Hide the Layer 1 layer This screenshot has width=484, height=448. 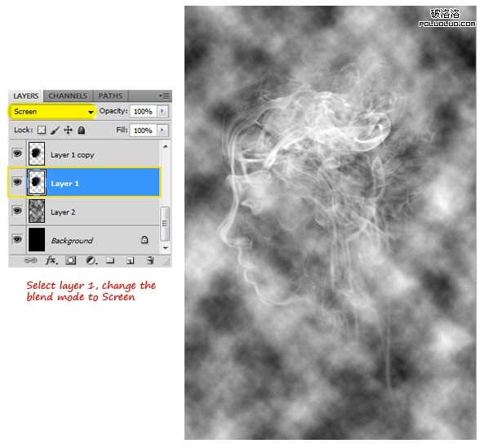[17, 182]
